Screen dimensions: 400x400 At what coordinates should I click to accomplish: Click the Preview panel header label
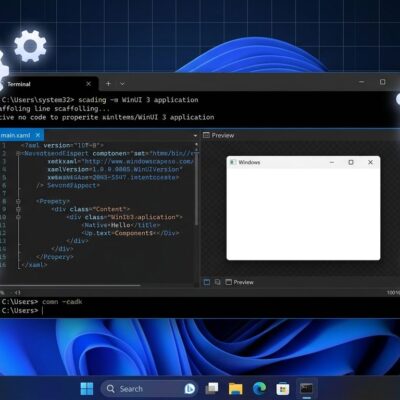219,135
